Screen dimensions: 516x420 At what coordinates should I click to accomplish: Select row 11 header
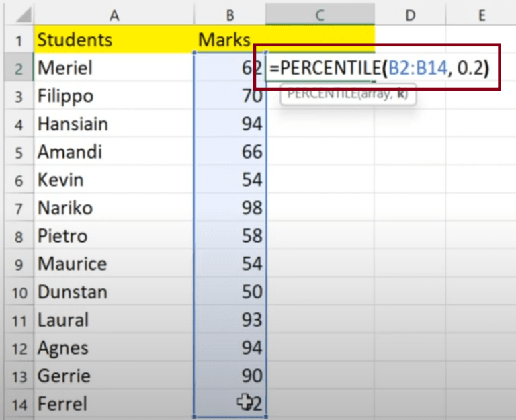point(19,320)
